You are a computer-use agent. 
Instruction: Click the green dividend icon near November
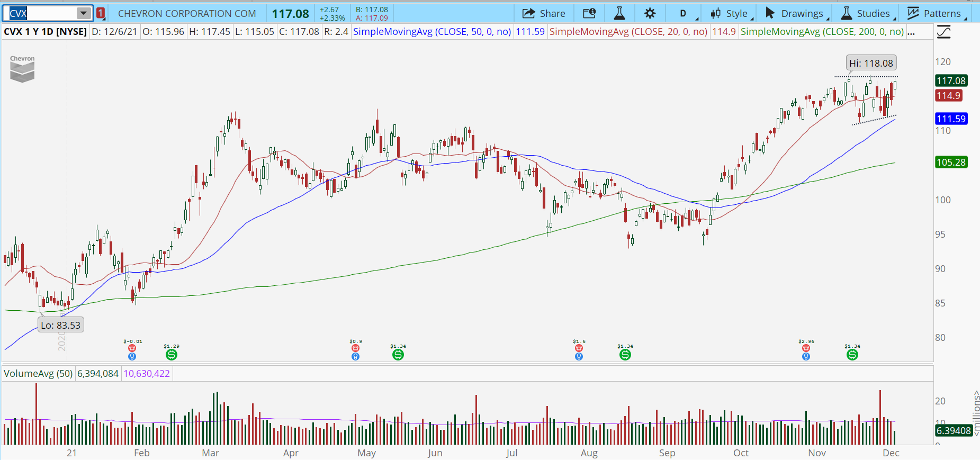(x=852, y=355)
